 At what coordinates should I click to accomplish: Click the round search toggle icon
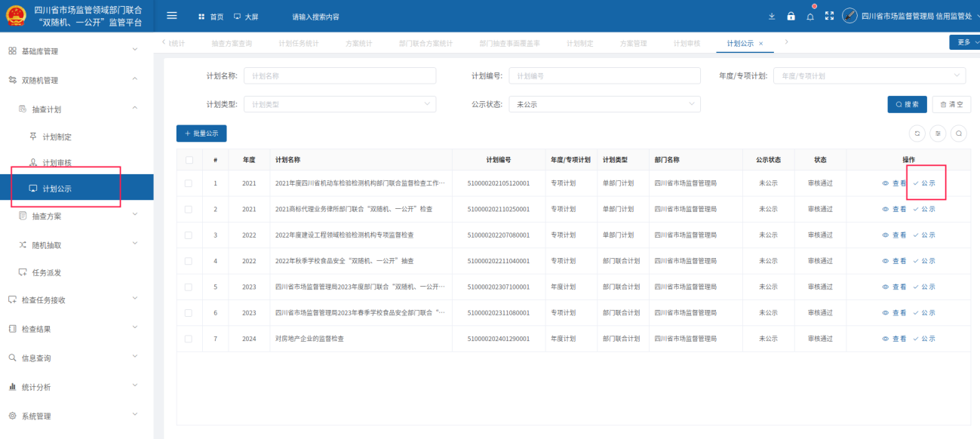[x=959, y=134]
